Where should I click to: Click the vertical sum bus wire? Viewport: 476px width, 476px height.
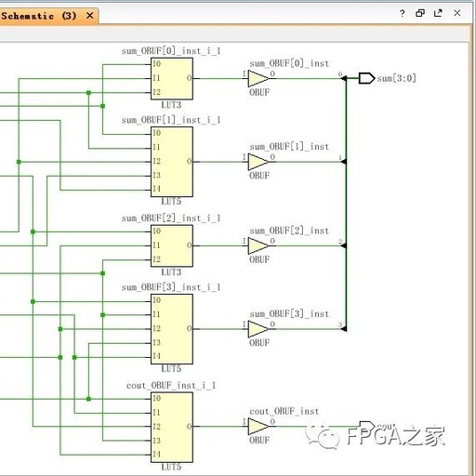(x=346, y=204)
